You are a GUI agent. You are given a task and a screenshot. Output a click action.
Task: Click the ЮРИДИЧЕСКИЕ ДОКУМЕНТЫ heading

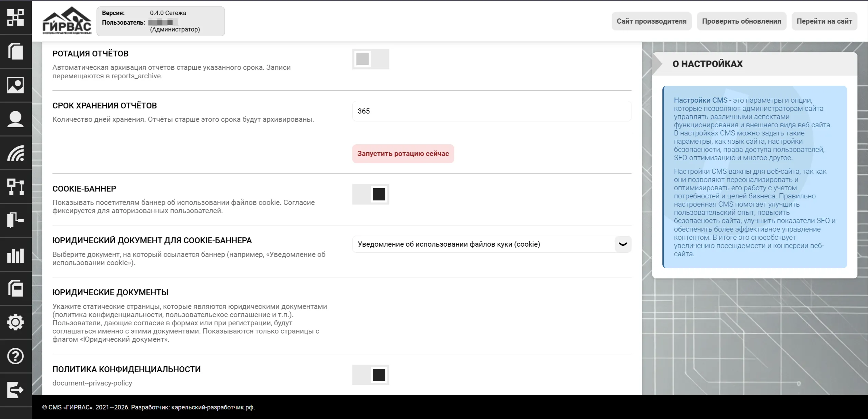coord(110,292)
